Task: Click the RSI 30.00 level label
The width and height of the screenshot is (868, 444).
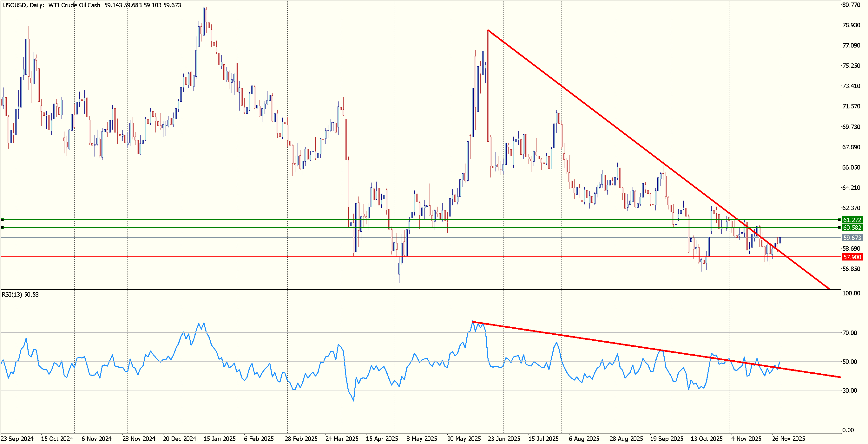Action: [x=850, y=390]
